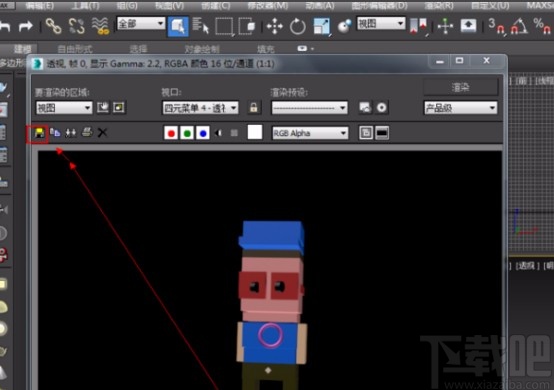Toggle percent snap
The width and height of the screenshot is (554, 390).
[542, 26]
